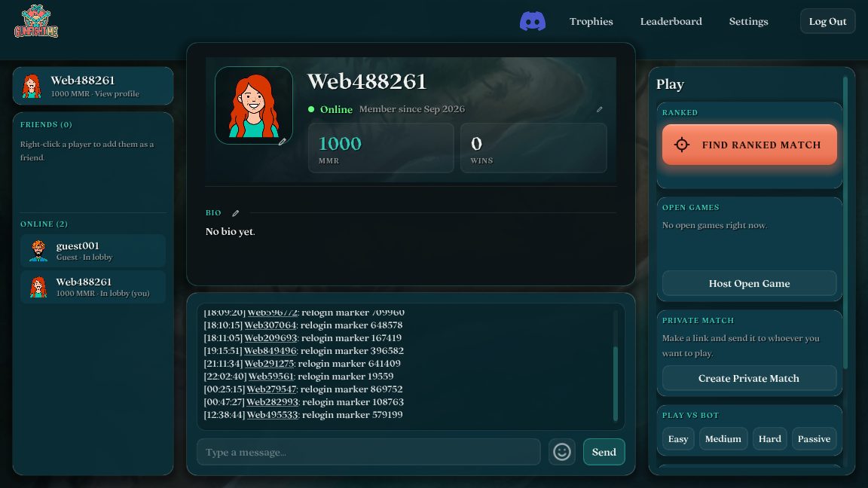Click the Online status label
Screen dimensions: 868x488
tap(336, 109)
